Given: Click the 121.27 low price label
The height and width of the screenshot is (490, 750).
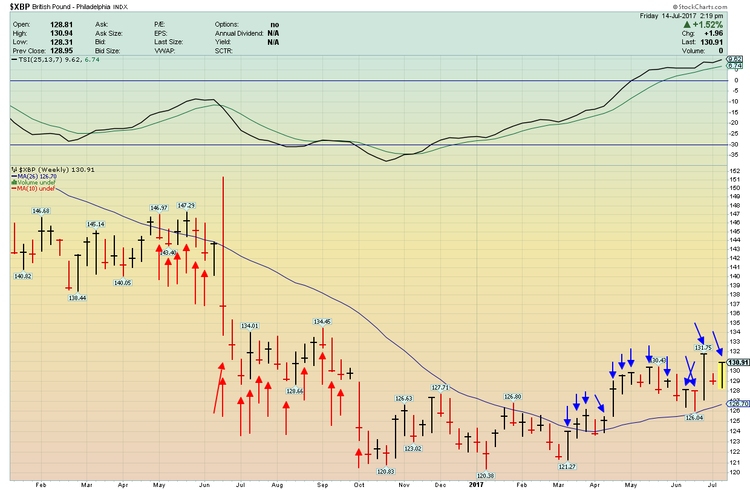Looking at the screenshot, I should (x=567, y=466).
